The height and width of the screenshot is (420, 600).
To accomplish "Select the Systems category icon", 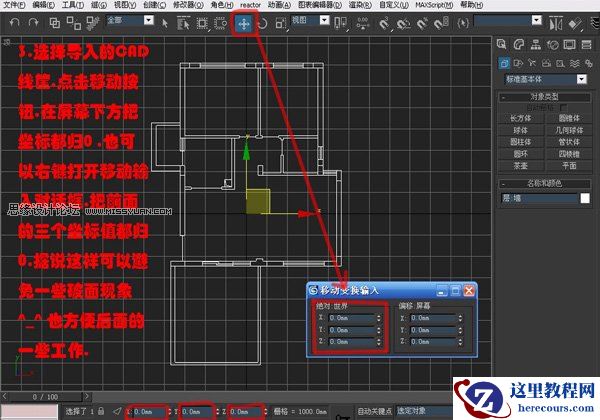I will click(x=589, y=63).
